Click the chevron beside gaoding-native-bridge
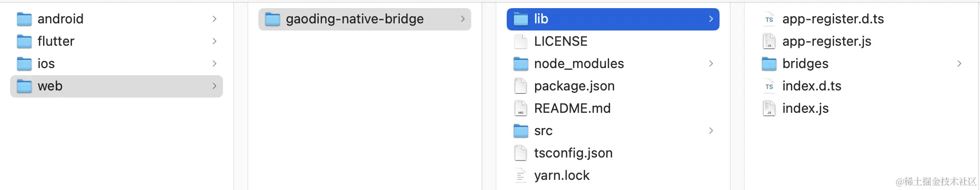980x190 pixels. click(x=463, y=19)
